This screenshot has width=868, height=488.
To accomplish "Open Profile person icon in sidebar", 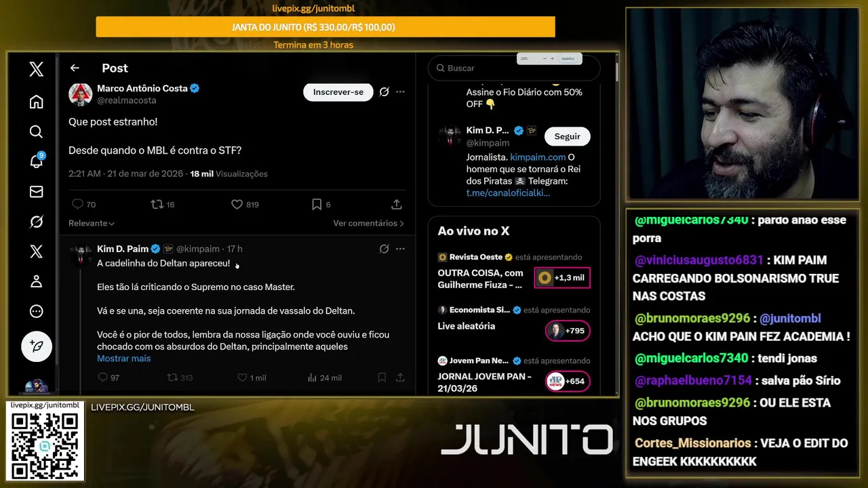I will click(37, 281).
